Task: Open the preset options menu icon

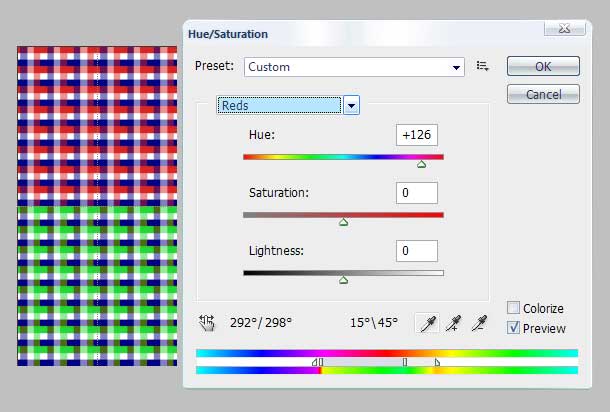Action: 483,66
